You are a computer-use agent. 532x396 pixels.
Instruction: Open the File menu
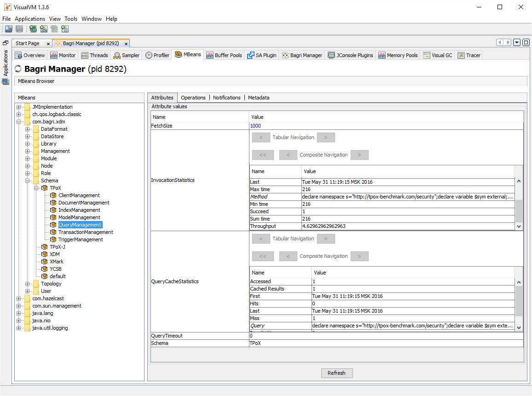[x=6, y=19]
